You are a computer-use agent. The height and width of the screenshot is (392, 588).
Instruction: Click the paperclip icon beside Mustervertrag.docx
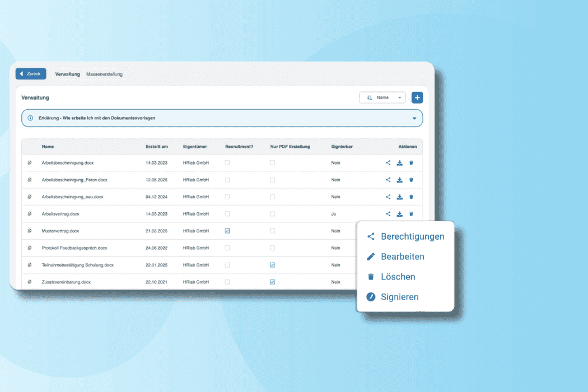point(31,231)
